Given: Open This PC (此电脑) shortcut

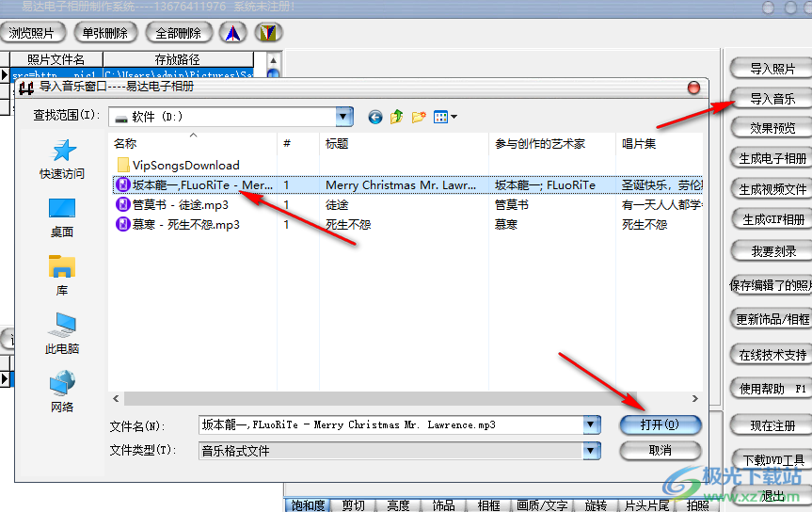Looking at the screenshot, I should (x=62, y=334).
